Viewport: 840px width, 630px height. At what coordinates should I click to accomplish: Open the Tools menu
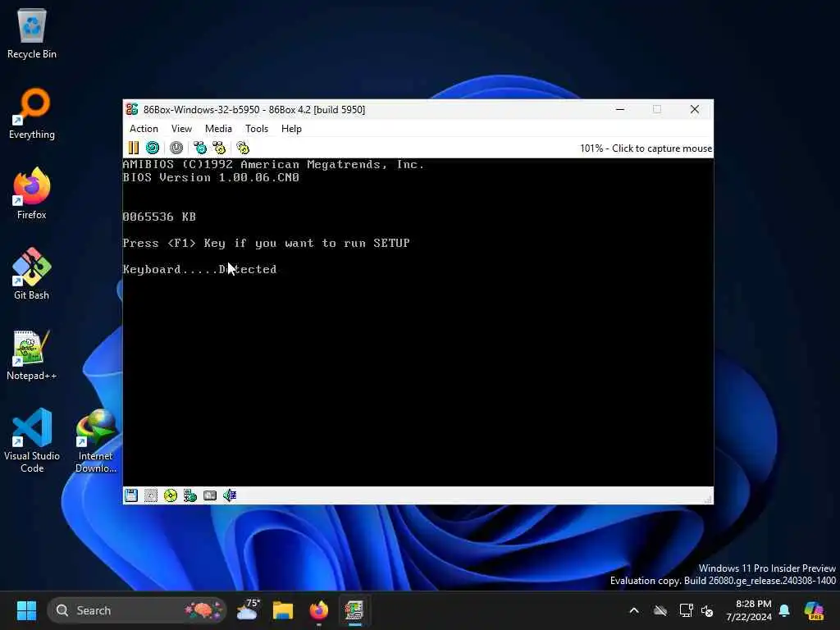(257, 129)
